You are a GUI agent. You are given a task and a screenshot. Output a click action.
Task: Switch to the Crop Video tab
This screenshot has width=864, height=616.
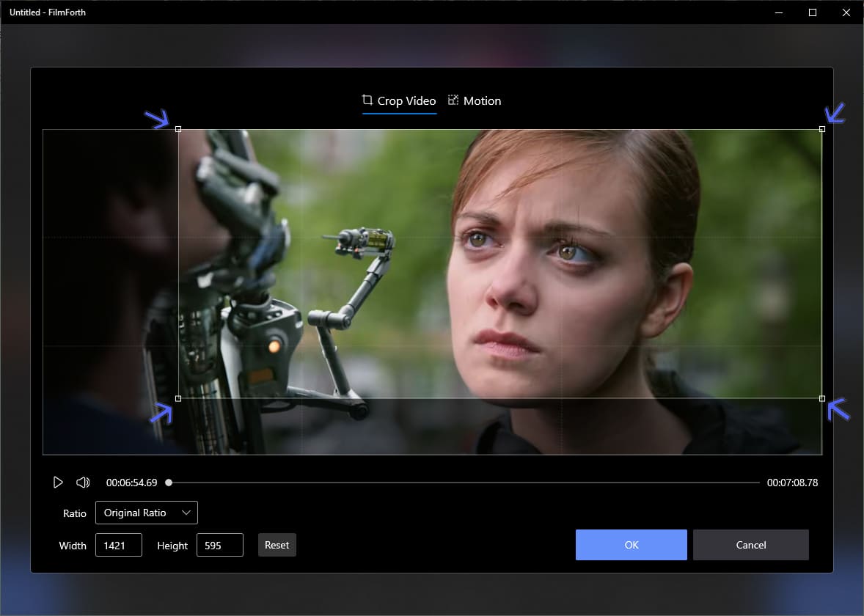coord(399,100)
